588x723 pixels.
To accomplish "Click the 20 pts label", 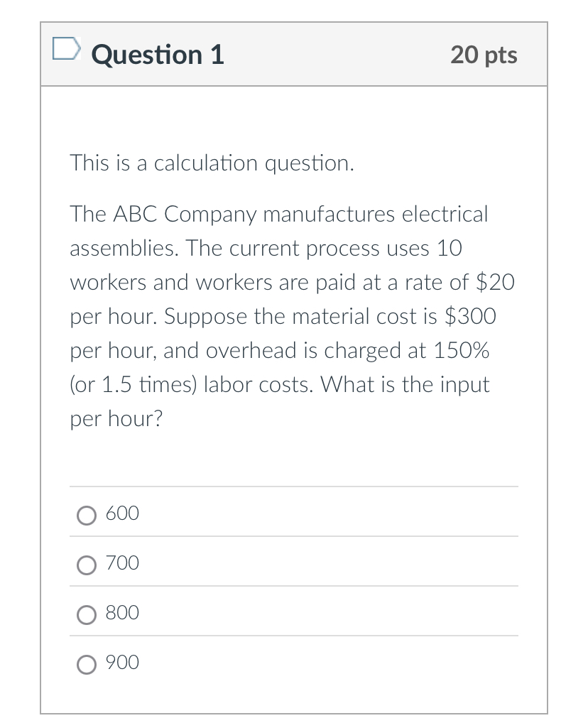I will click(x=483, y=55).
